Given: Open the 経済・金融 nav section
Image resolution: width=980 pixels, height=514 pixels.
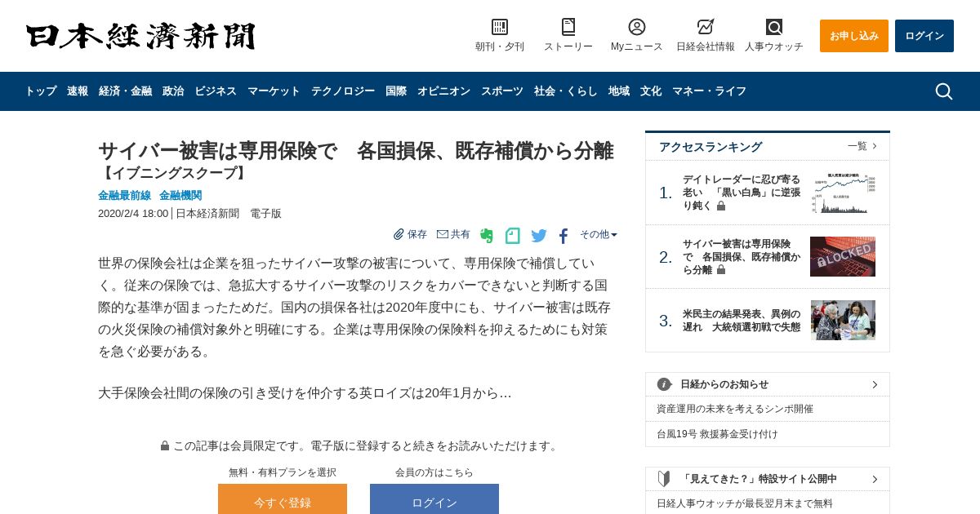Looking at the screenshot, I should (126, 91).
